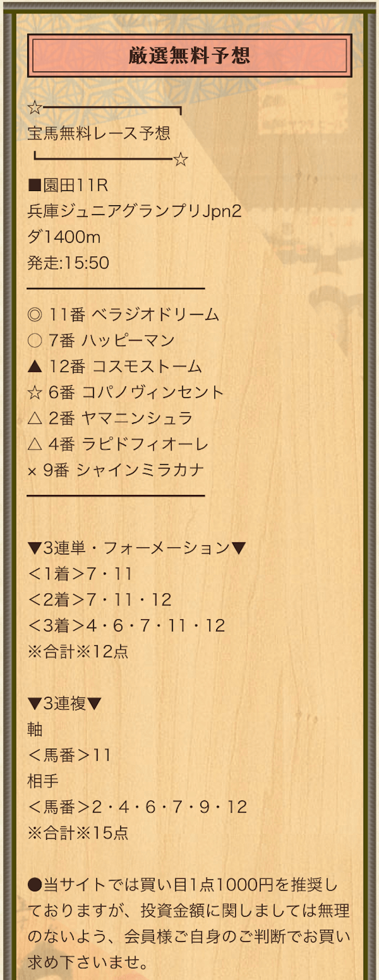Click the star icon below 宝馬無料レース予想

181,159
